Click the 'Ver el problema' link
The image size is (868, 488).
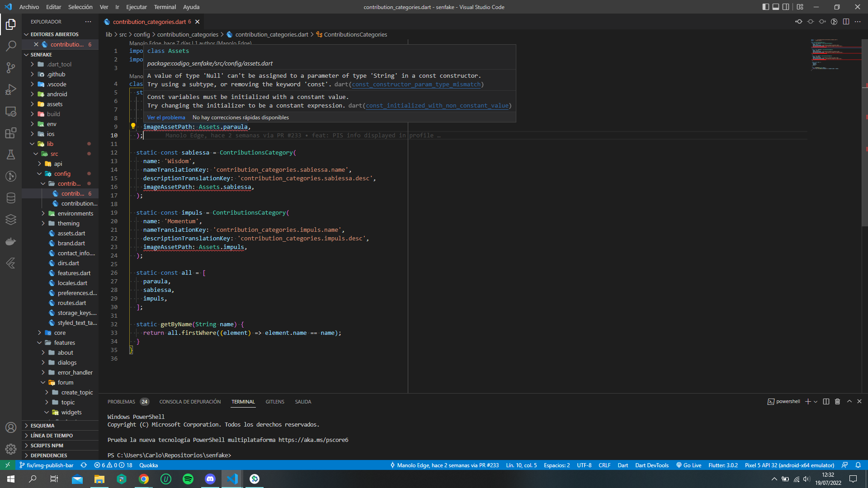166,117
